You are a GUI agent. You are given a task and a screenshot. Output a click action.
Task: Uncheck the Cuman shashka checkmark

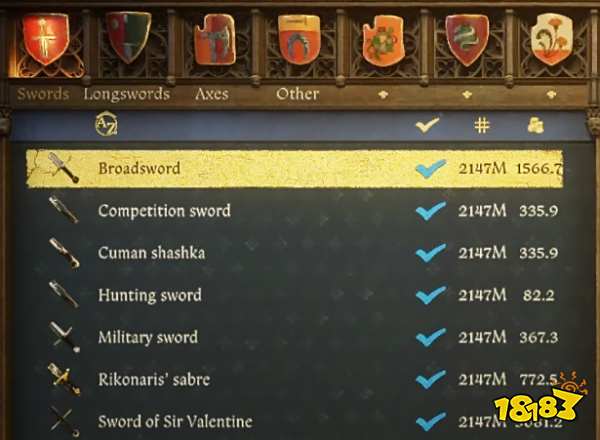tap(430, 253)
